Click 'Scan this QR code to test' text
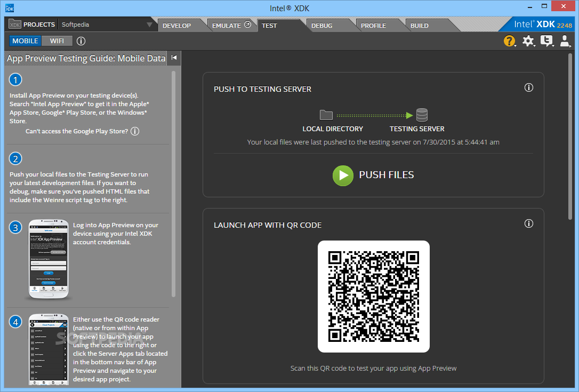Image resolution: width=579 pixels, height=392 pixels. [x=373, y=369]
